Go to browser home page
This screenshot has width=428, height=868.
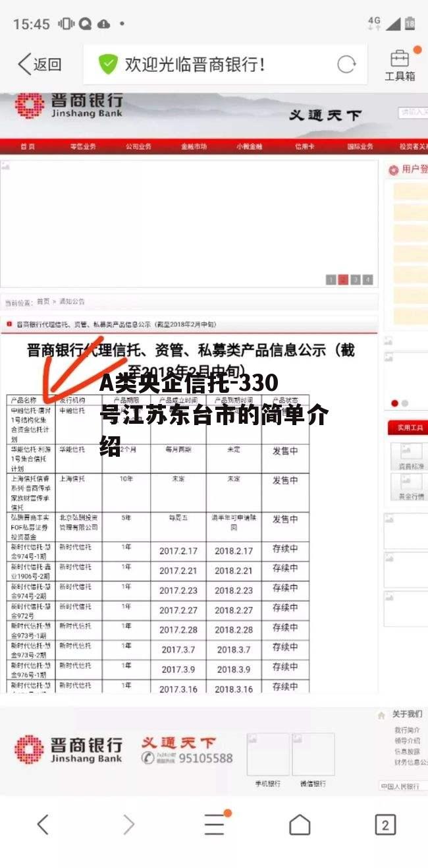click(300, 824)
